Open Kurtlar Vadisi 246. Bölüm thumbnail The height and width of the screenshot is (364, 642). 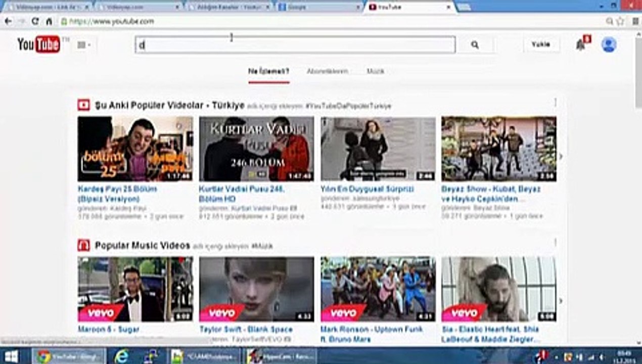click(256, 149)
